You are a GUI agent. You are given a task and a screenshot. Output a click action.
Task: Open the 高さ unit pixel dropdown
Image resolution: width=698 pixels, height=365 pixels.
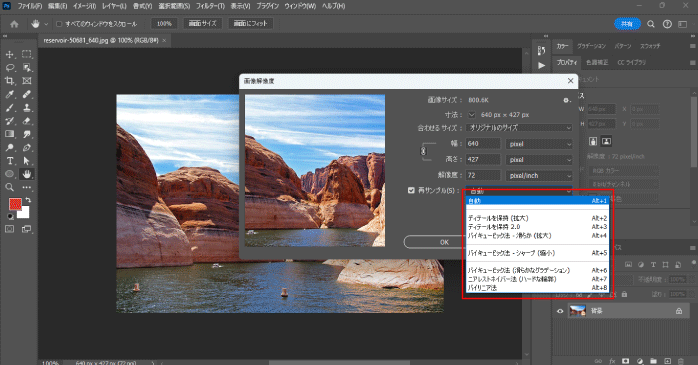pyautogui.click(x=539, y=159)
